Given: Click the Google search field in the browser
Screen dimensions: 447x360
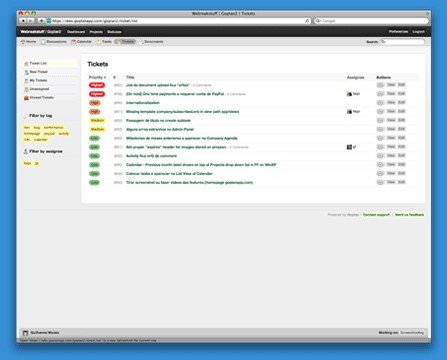Looking at the screenshot, I should click(371, 21).
